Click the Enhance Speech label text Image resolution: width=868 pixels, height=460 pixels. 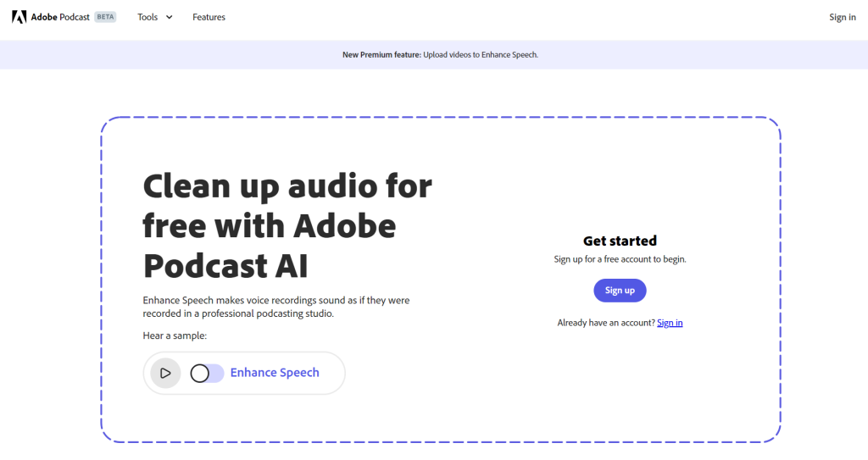click(275, 373)
